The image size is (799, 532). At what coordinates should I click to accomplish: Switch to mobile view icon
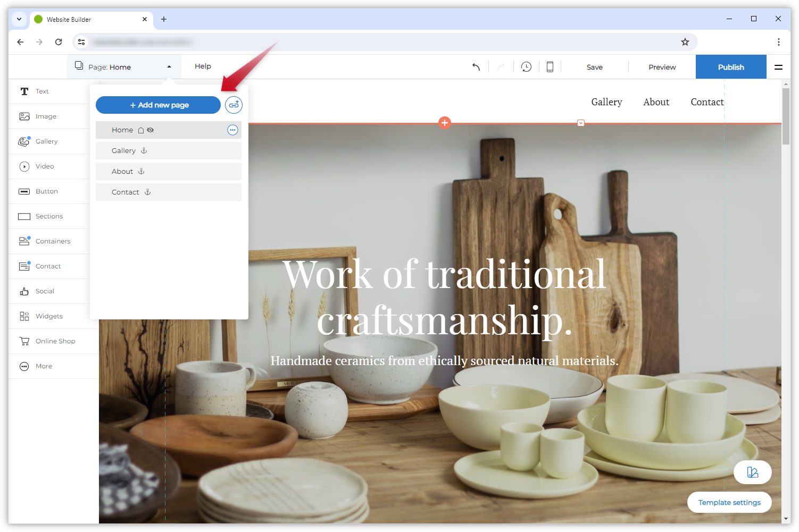(x=550, y=67)
